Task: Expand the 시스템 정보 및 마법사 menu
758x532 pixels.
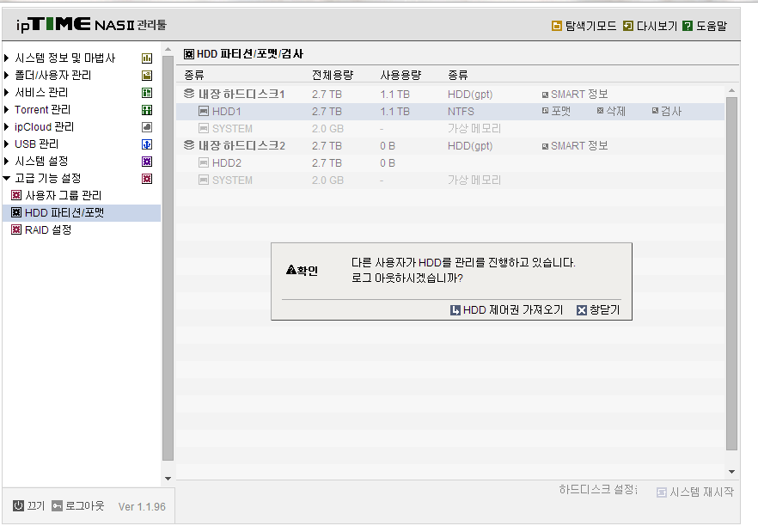Action: (x=6, y=58)
